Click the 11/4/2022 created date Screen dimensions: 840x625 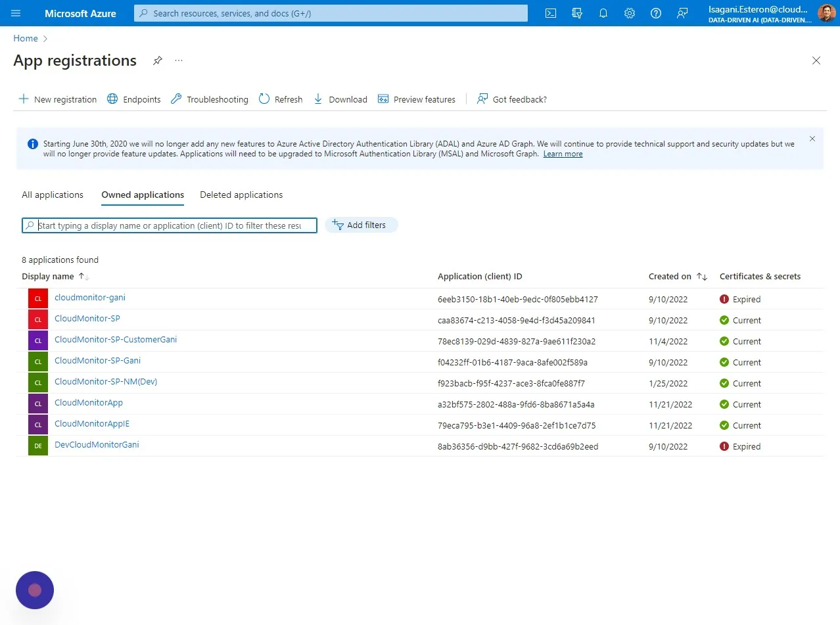(x=668, y=341)
